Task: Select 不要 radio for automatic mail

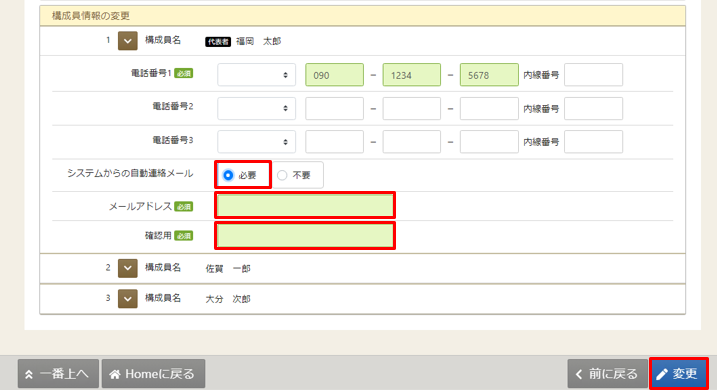Action: 282,175
